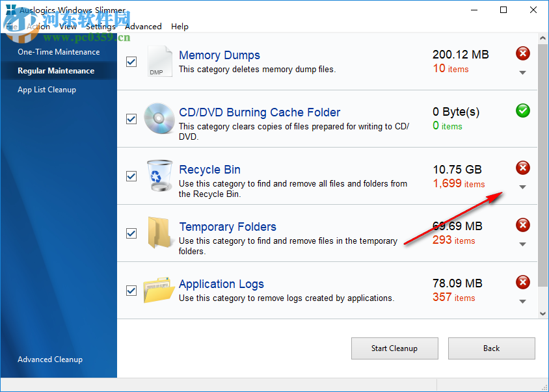
Task: Click the red X status icon for Memory Dumps
Action: tap(522, 53)
